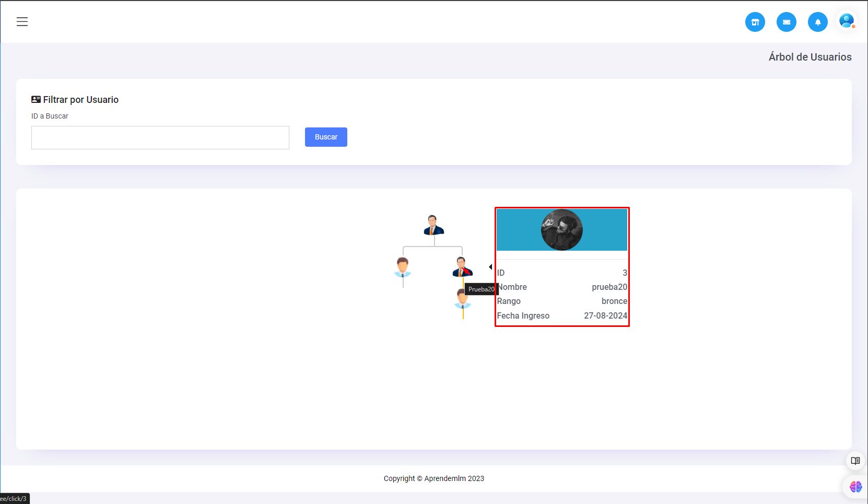Viewport: 868px width, 504px height.
Task: Show notifications with the bell icon
Action: coord(817,22)
